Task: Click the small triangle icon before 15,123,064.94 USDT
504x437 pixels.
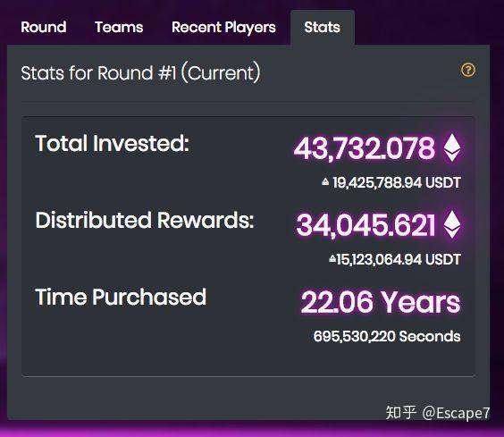Action: tap(332, 258)
